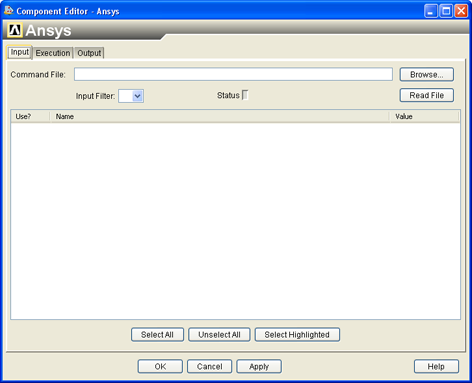This screenshot has width=472, height=383.
Task: Click into the Command File text field
Action: tap(233, 74)
